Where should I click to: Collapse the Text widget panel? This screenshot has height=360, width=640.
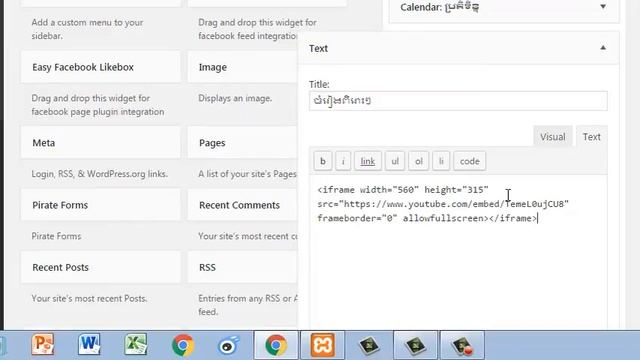coord(603,48)
